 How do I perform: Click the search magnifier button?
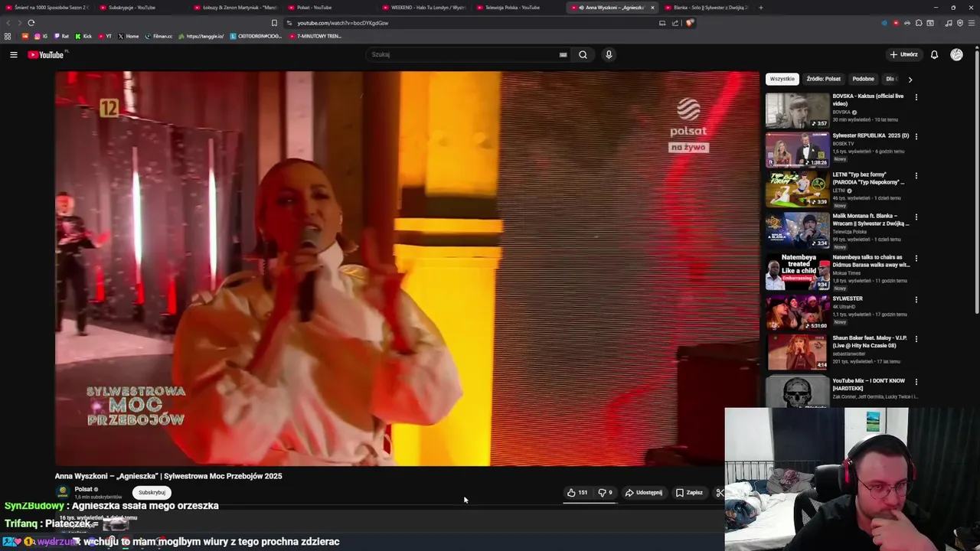(583, 54)
